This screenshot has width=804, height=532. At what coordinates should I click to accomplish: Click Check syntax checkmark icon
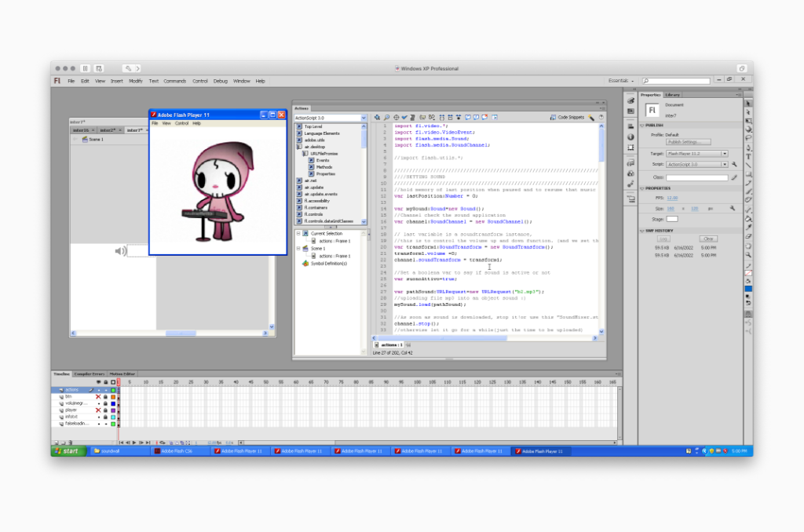tap(404, 118)
